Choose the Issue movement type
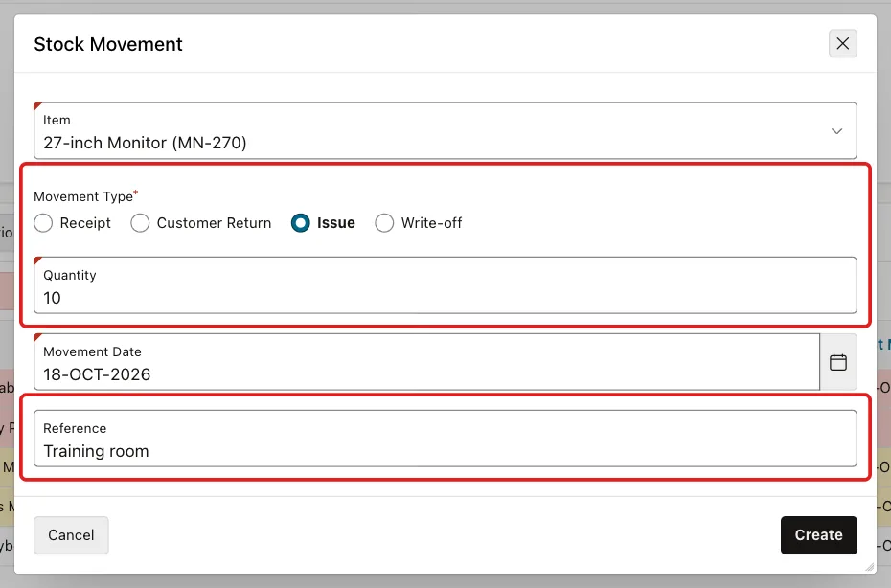Image resolution: width=891 pixels, height=588 pixels. pyautogui.click(x=301, y=223)
